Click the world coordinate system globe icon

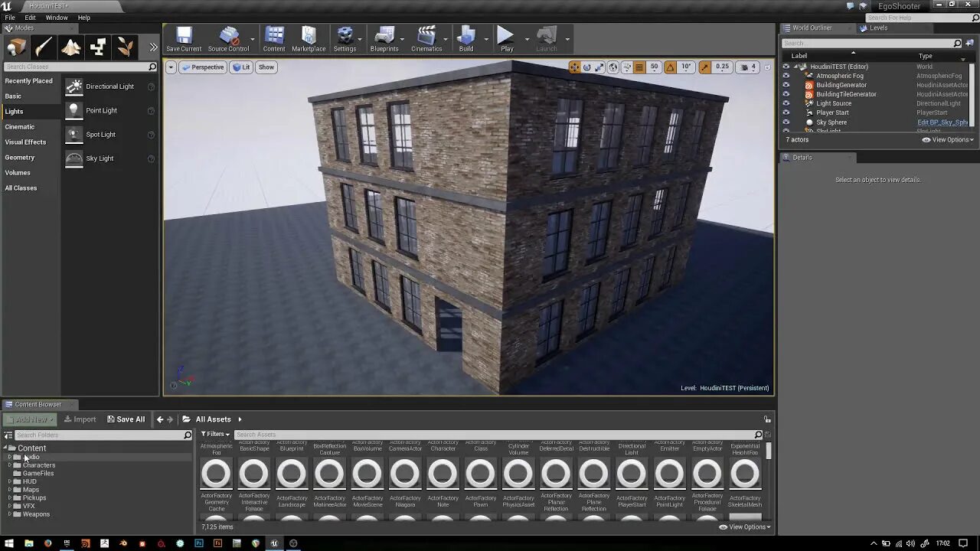pos(613,67)
